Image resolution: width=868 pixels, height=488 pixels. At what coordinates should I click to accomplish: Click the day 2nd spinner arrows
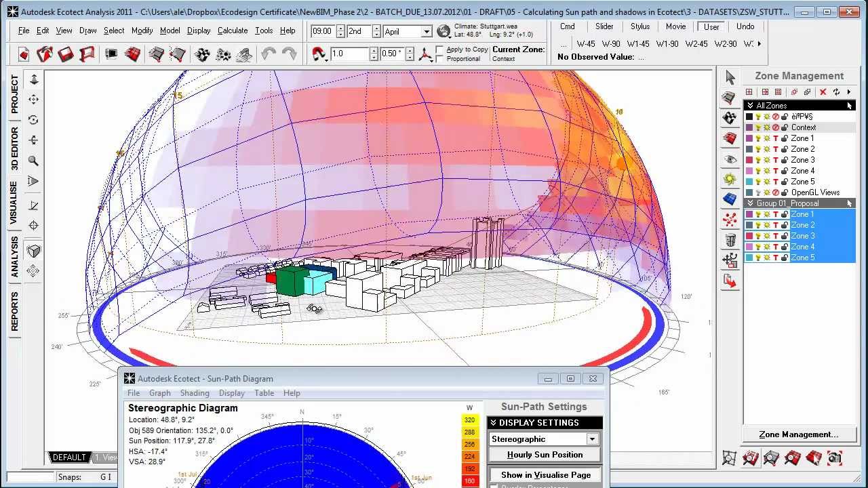point(375,31)
